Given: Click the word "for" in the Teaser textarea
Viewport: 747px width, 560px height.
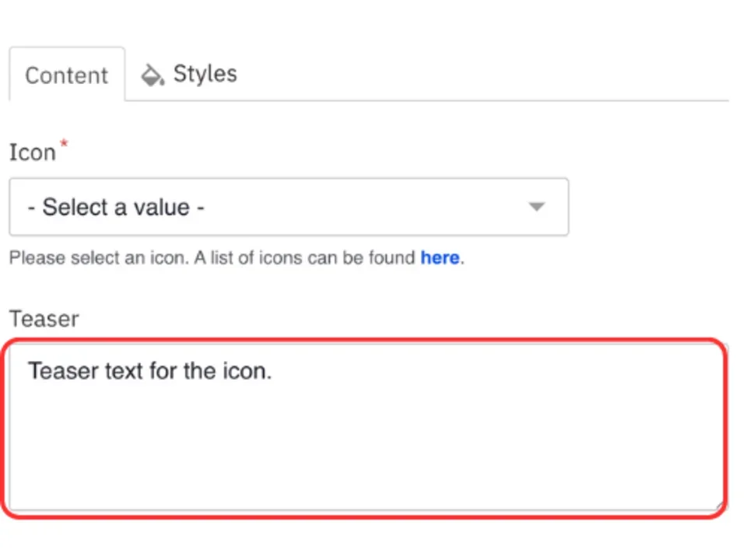Looking at the screenshot, I should tap(164, 371).
